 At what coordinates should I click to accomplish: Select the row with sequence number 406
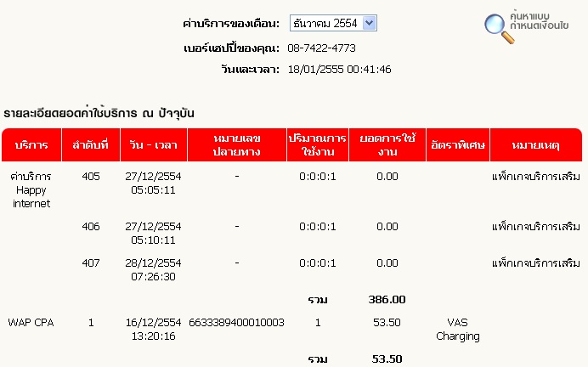(291, 233)
